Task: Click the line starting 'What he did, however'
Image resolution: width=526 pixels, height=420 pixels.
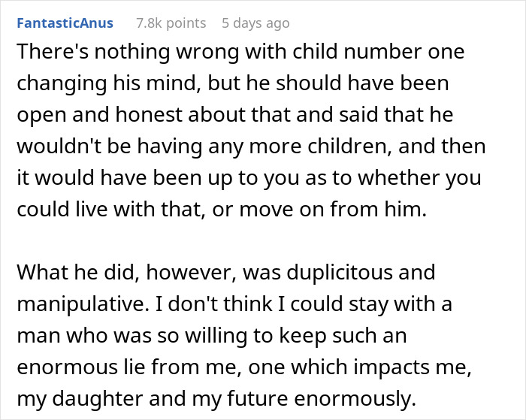Action: (225, 270)
